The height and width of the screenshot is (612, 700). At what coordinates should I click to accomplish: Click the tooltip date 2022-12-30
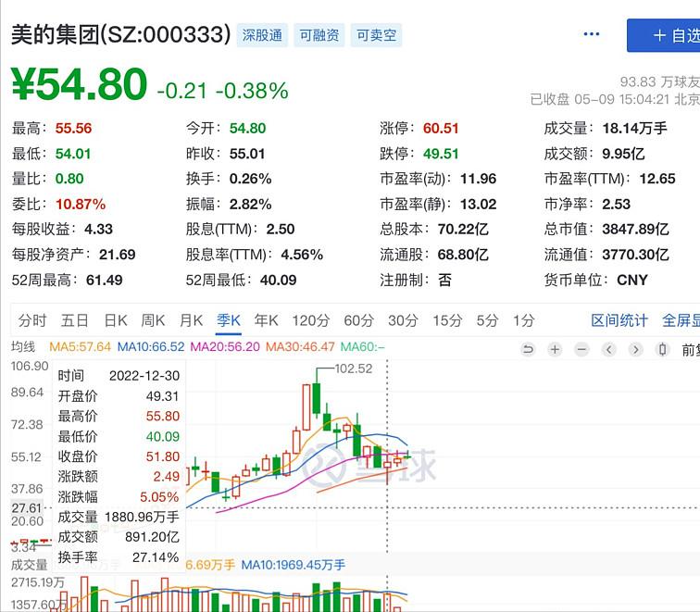[144, 376]
